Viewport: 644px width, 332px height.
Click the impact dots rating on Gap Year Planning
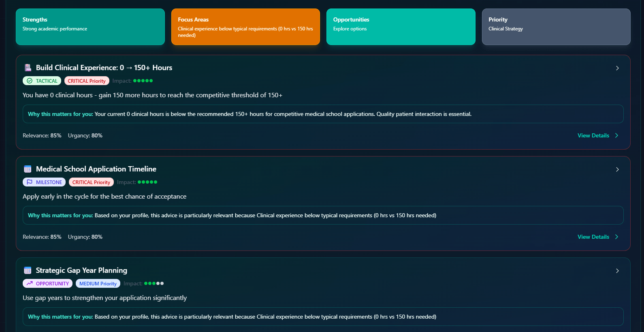tap(154, 283)
